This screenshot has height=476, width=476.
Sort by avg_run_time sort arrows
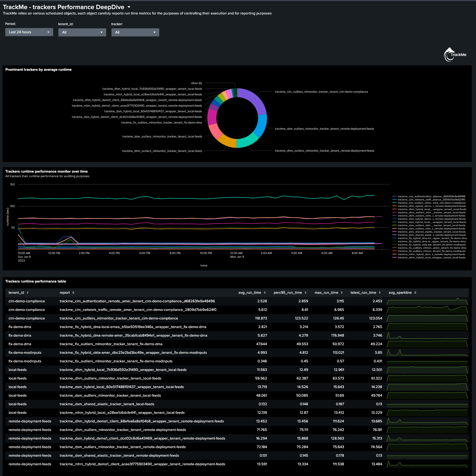click(265, 293)
